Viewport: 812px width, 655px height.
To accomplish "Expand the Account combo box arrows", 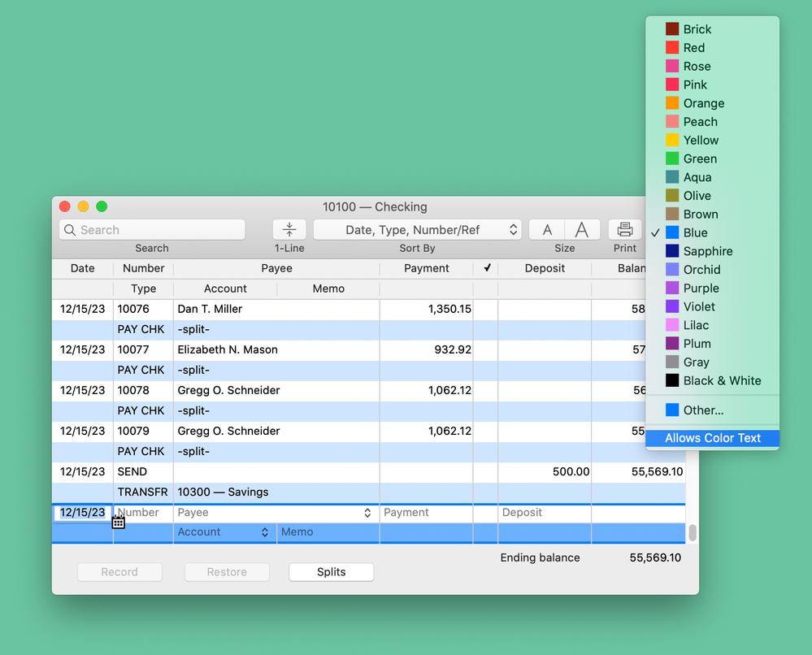I will [265, 532].
